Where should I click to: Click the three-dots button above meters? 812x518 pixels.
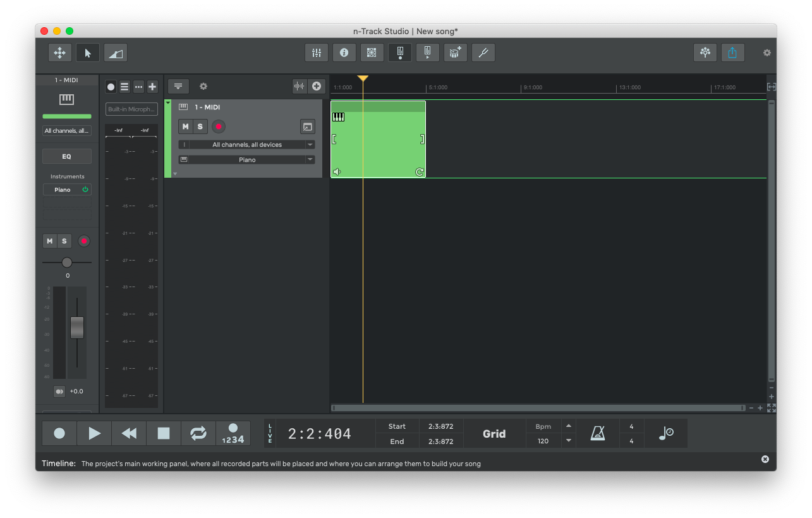click(138, 87)
